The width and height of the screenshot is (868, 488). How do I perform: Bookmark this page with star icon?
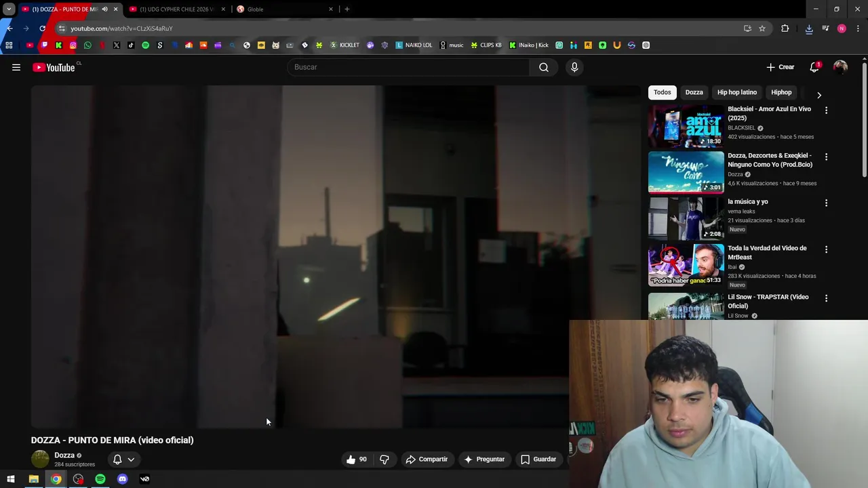pyautogui.click(x=762, y=28)
